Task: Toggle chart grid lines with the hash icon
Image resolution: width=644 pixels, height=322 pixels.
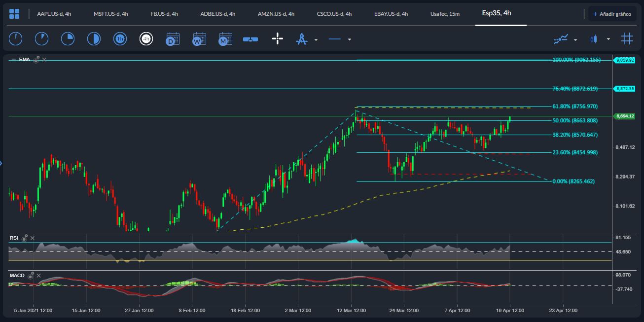Action: pos(627,39)
